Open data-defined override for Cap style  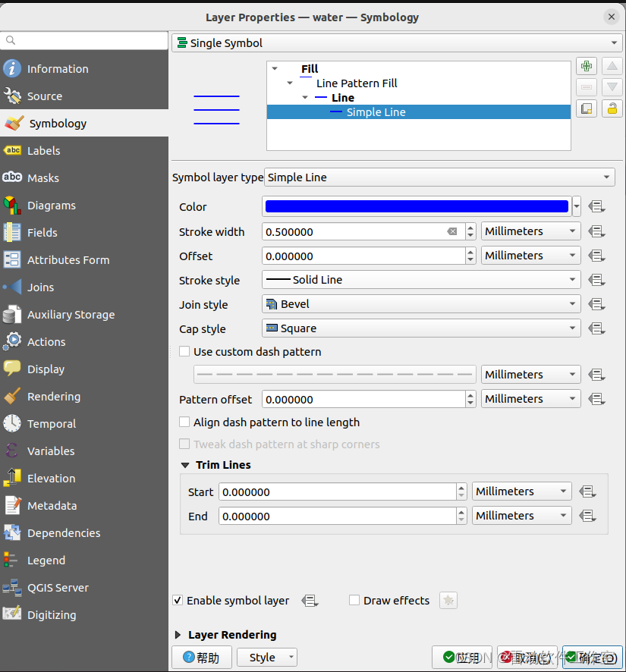pos(596,328)
